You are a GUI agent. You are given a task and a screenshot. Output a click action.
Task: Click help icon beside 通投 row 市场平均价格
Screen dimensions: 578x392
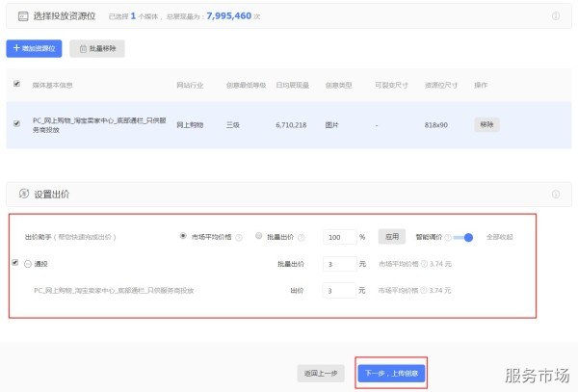tap(424, 264)
